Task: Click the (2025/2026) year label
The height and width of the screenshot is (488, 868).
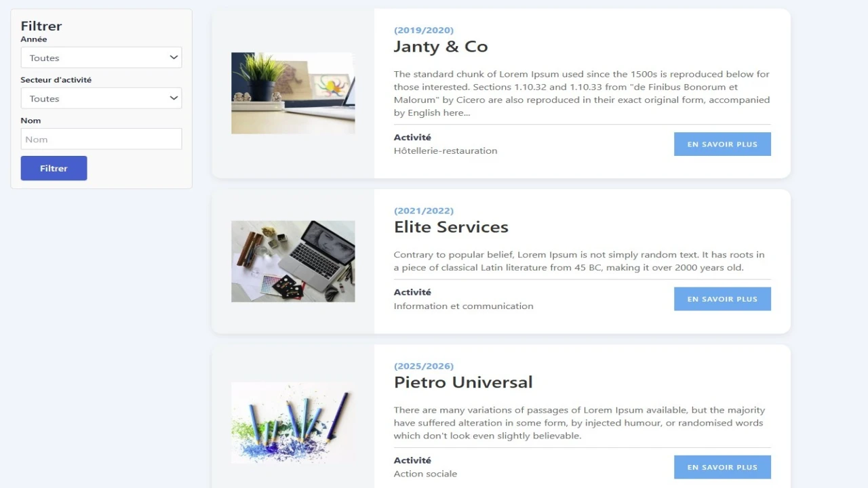Action: pyautogui.click(x=424, y=366)
